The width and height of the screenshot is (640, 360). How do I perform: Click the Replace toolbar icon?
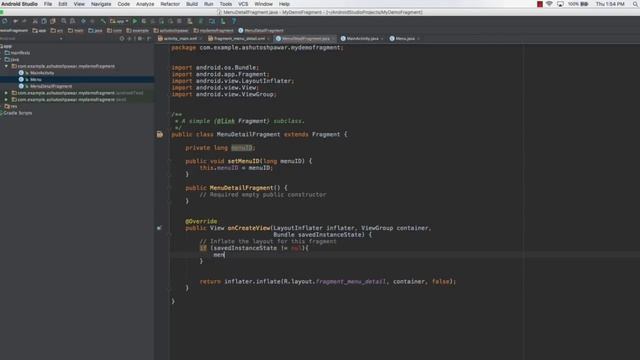click(x=72, y=21)
